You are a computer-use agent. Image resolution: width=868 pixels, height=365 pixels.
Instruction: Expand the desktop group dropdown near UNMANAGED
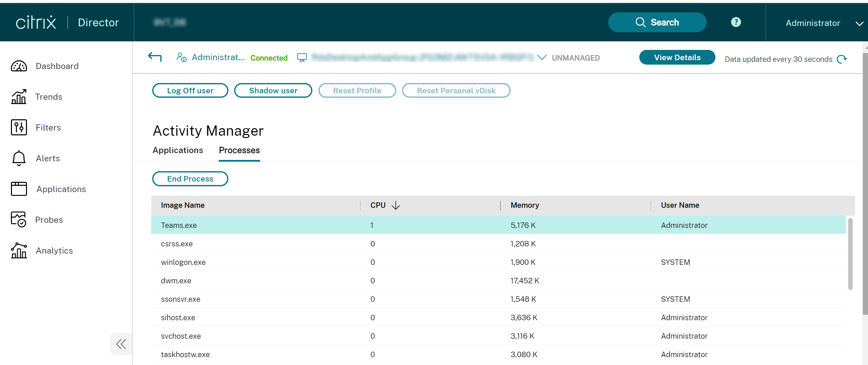(542, 58)
